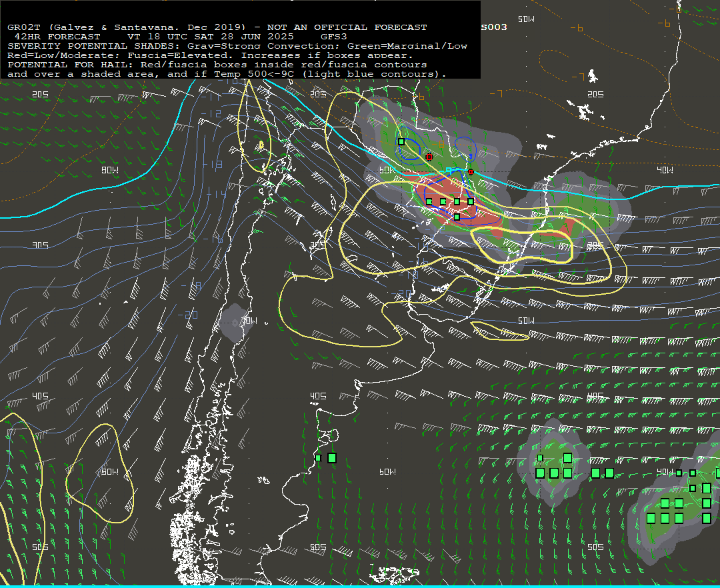Click the 'POTENTIAL FOR HAIL' legend line
720x588 pixels.
click(217, 65)
